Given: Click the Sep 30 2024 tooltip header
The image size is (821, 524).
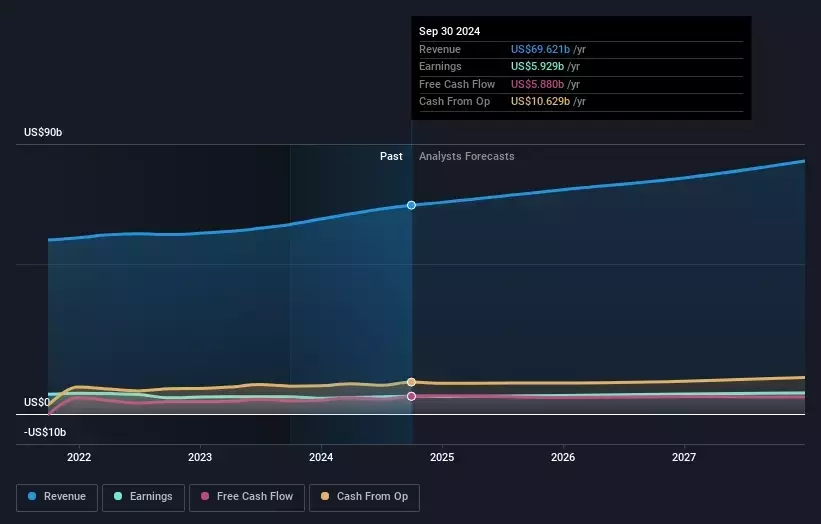Looking at the screenshot, I should click(450, 31).
